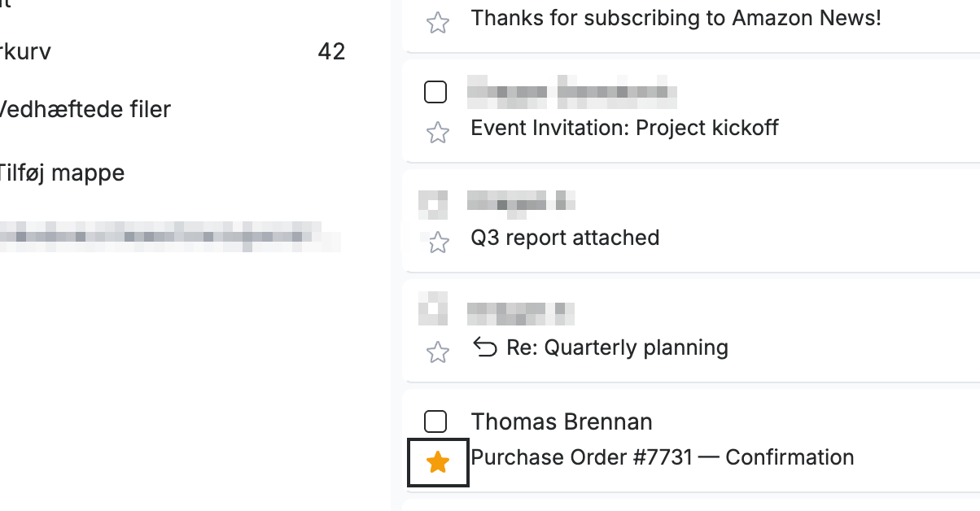Tick the checkbox for the Event Invitation email

436,92
